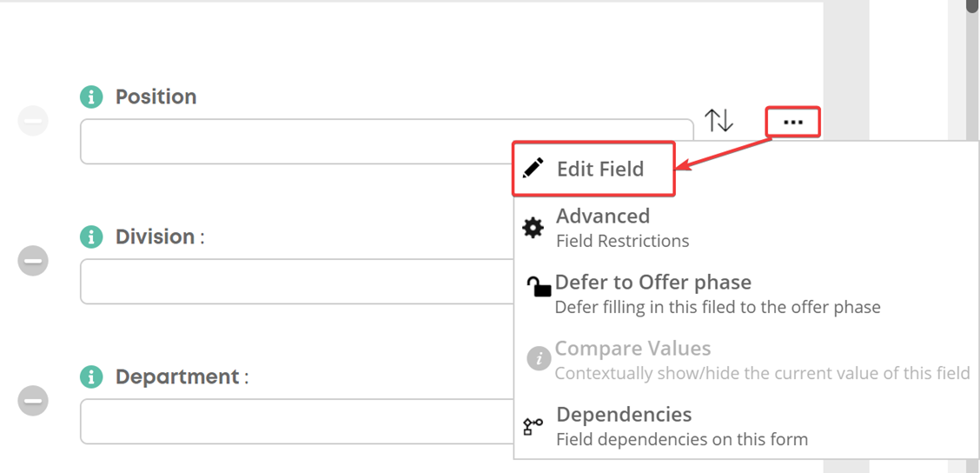Click the pencil icon for Edit Field
Viewport: 980px width, 473px height.
533,169
